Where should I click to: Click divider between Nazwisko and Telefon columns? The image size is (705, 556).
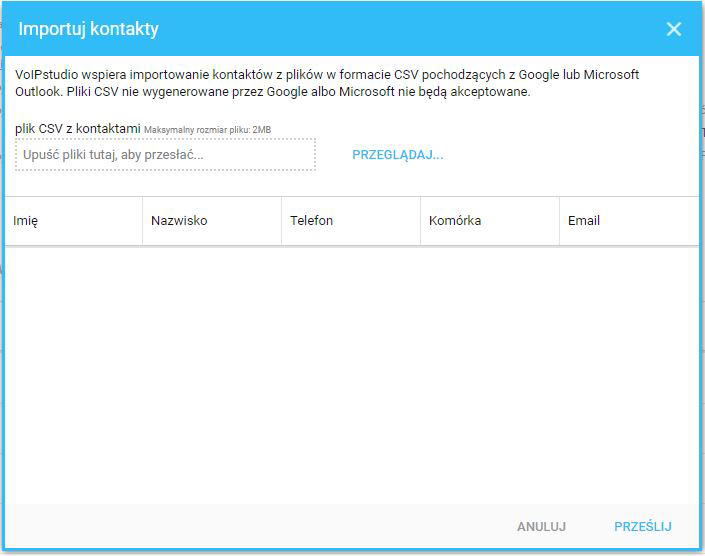(x=282, y=221)
